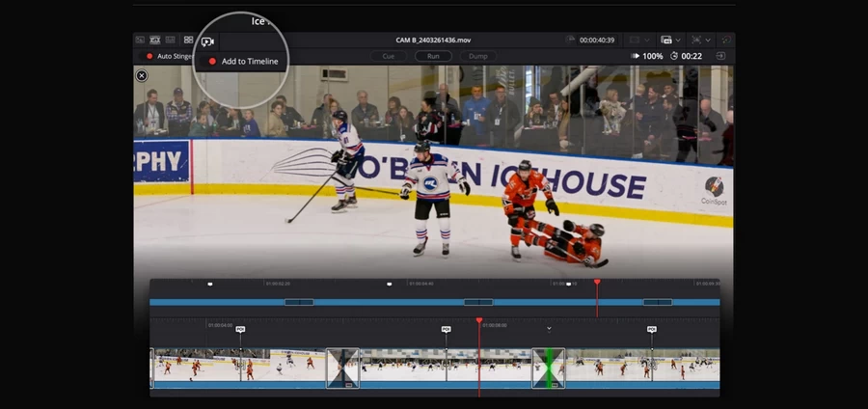Select the third viewer mode icon
868x409 pixels.
point(171,40)
